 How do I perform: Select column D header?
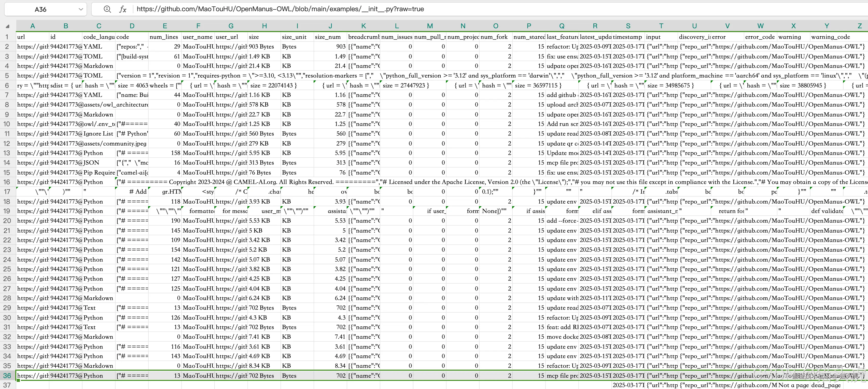coord(132,26)
